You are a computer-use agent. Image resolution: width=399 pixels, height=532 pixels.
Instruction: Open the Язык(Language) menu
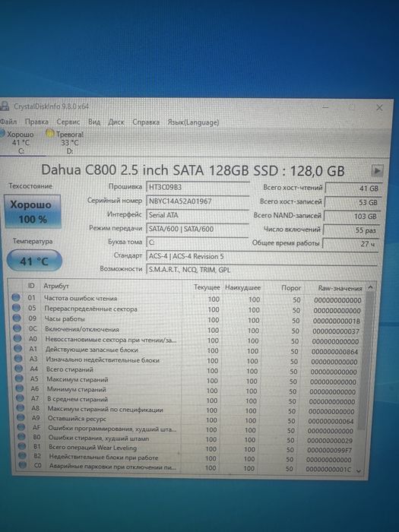click(193, 122)
